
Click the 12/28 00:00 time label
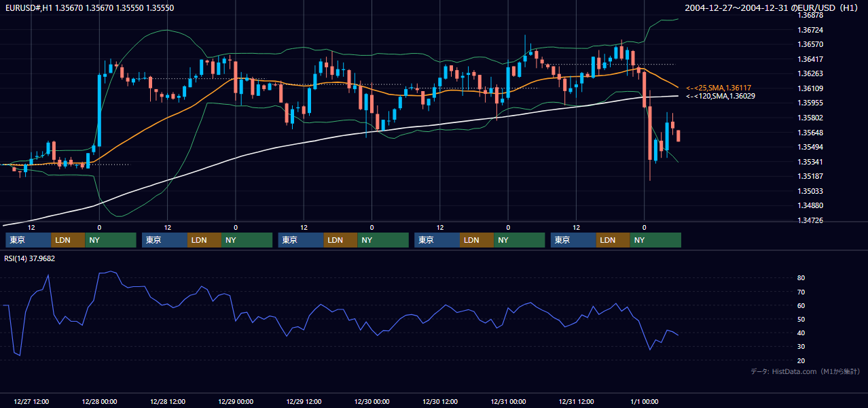coord(99,401)
